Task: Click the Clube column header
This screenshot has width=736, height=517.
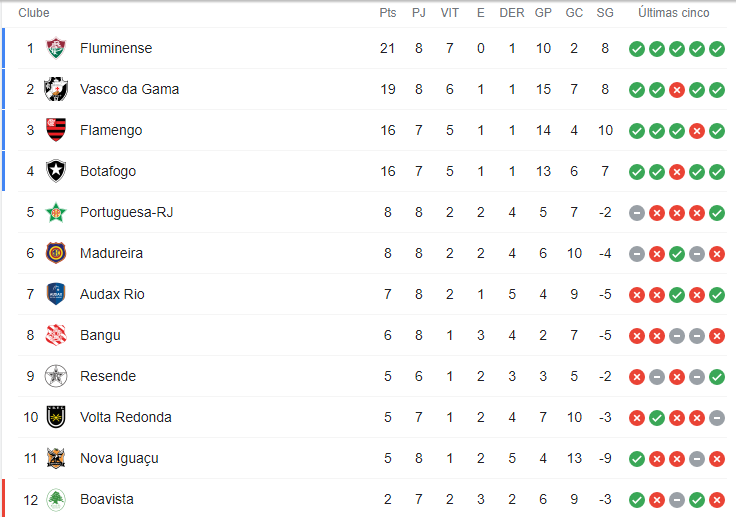Action: click(34, 13)
